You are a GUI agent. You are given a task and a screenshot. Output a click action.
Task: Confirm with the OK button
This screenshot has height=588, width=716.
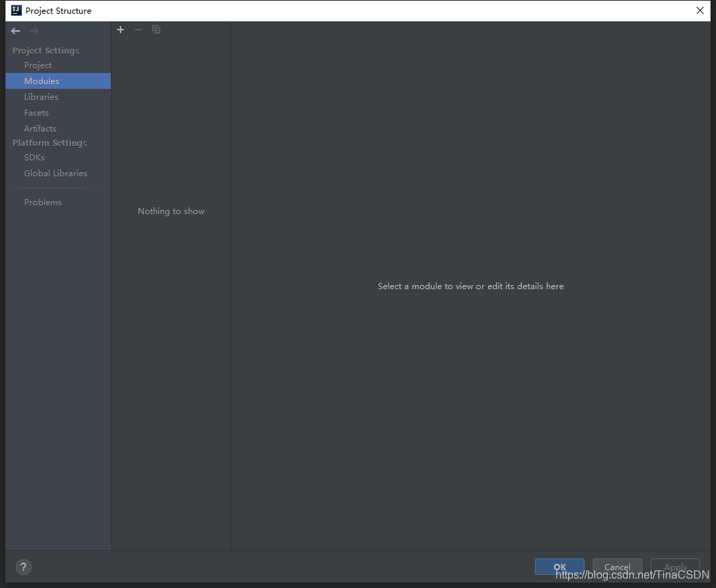tap(559, 567)
